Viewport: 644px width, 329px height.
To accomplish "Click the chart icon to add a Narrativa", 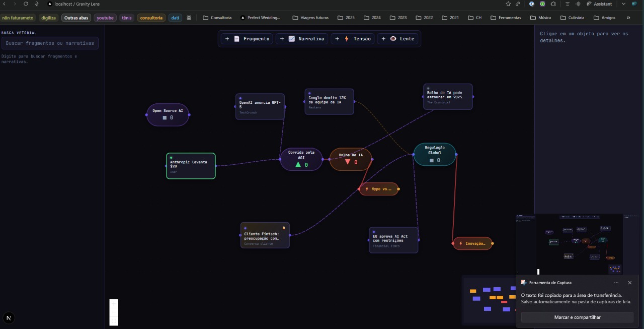I will [292, 38].
